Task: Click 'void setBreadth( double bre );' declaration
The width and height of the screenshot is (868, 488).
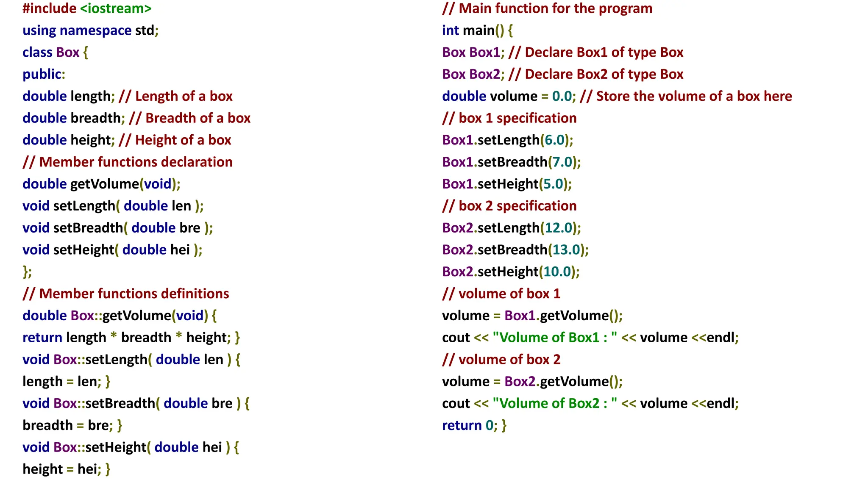Action: click(117, 228)
